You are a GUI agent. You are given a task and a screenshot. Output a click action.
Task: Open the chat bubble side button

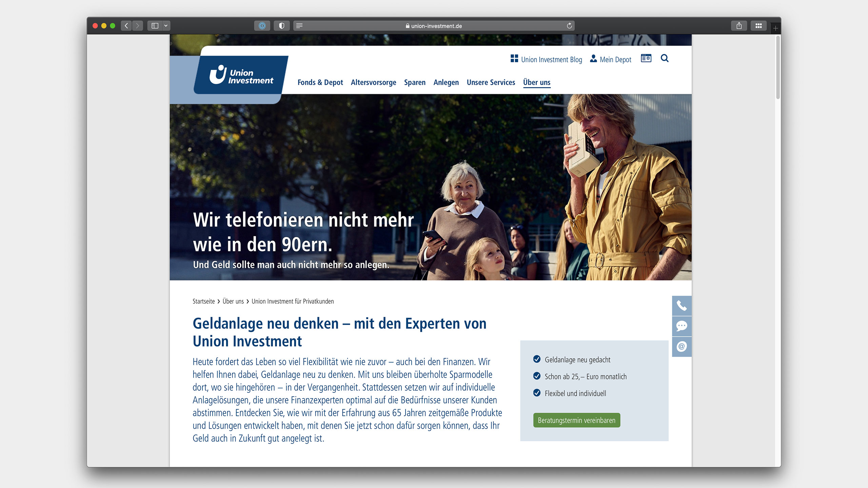coord(682,326)
